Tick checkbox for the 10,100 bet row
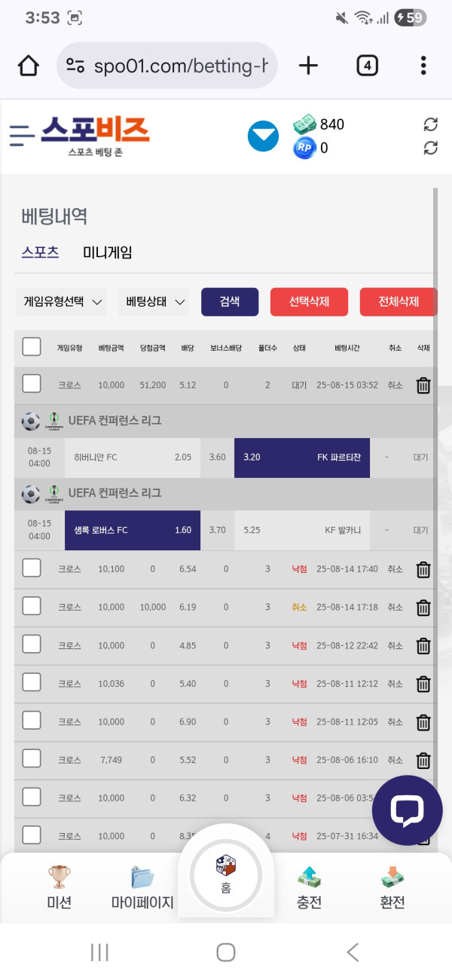Viewport: 452px width, 980px height. pyautogui.click(x=32, y=568)
